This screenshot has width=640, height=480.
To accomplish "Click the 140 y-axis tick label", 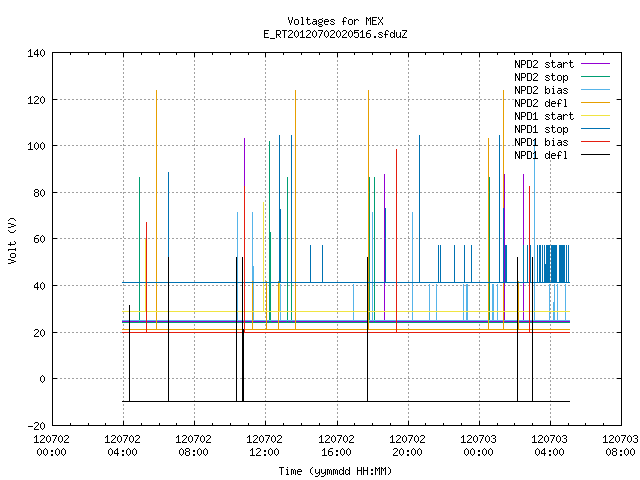I will pos(36,53).
